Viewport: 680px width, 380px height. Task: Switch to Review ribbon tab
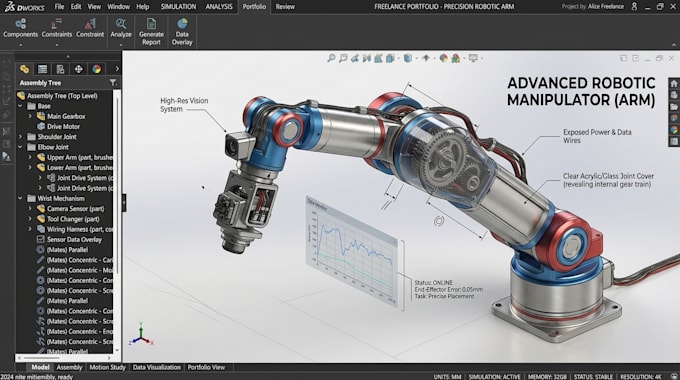coord(285,7)
